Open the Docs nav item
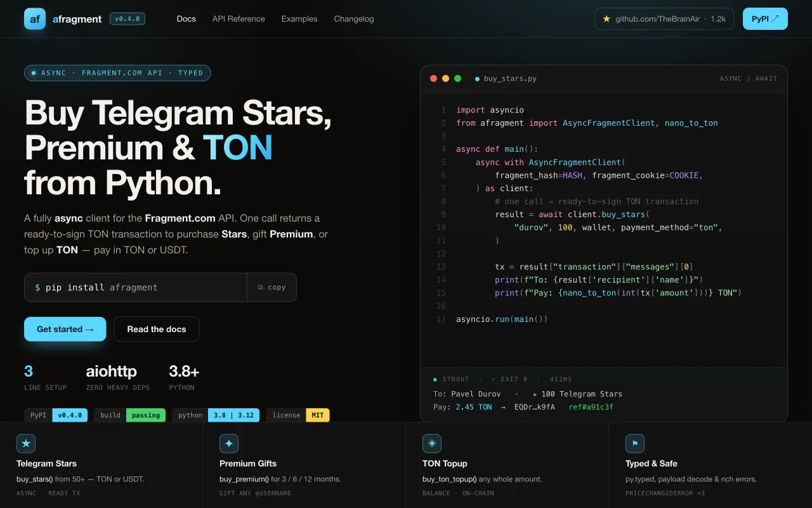The width and height of the screenshot is (812, 508). (x=187, y=19)
